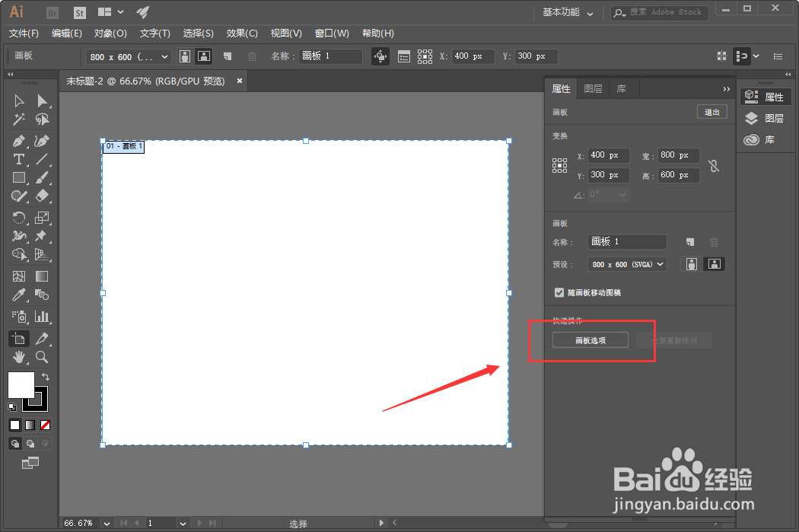Collapse properties panel with double chevron
This screenshot has height=532, width=799.
pyautogui.click(x=726, y=88)
